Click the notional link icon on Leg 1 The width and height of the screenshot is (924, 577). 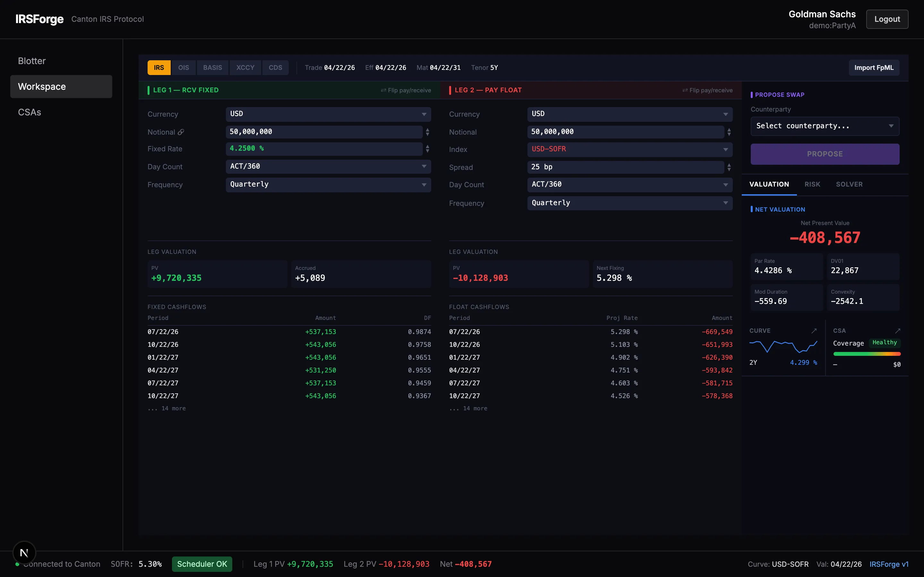point(181,132)
